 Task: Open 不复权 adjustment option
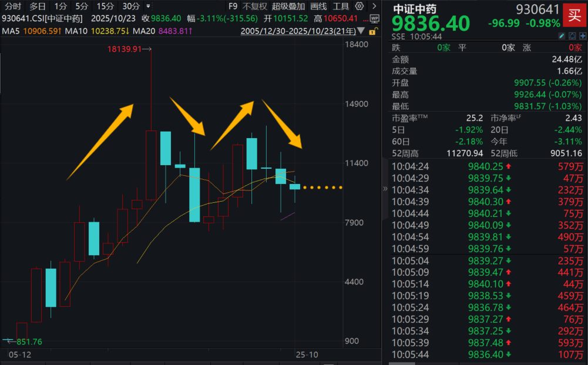(254, 6)
